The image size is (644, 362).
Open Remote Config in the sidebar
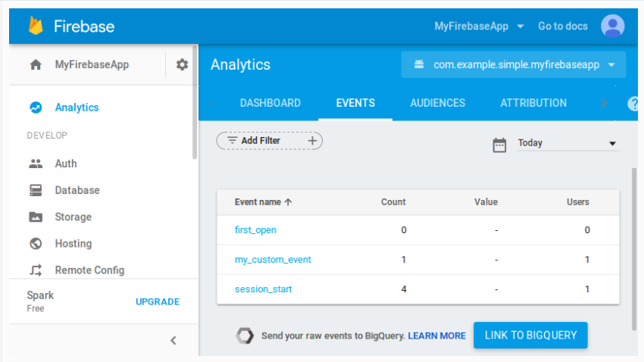(x=89, y=270)
